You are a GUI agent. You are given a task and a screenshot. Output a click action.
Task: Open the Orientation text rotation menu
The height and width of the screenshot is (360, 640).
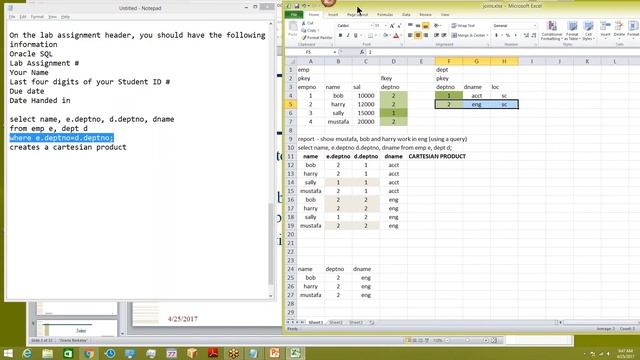(x=437, y=26)
